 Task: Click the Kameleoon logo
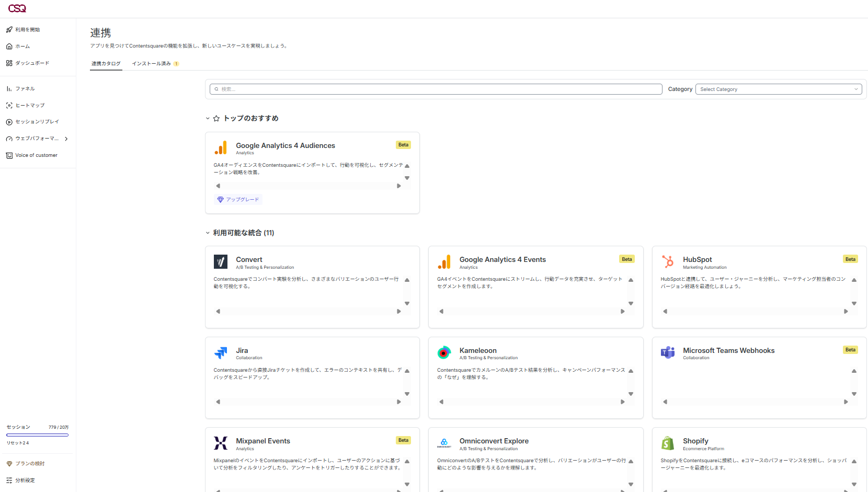click(444, 353)
